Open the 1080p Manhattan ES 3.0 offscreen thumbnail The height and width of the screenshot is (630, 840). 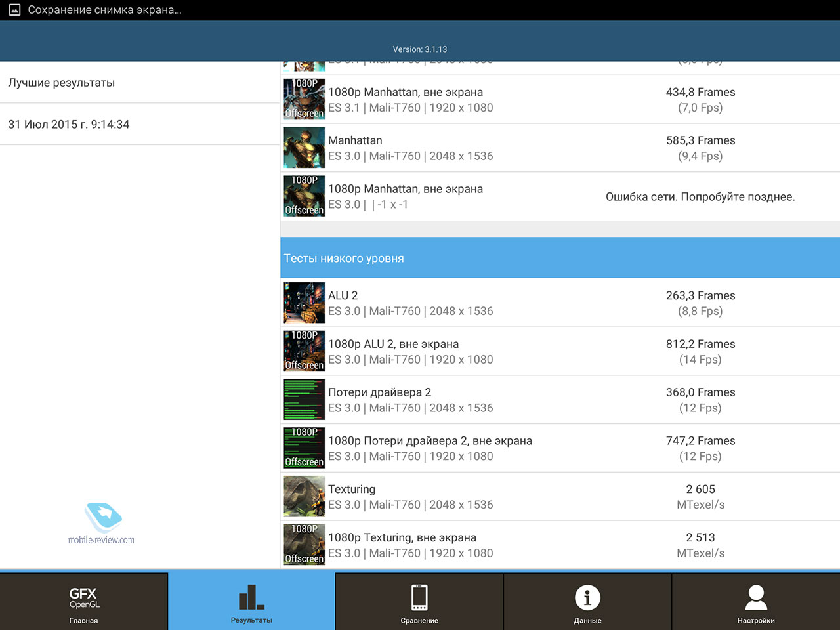(304, 196)
